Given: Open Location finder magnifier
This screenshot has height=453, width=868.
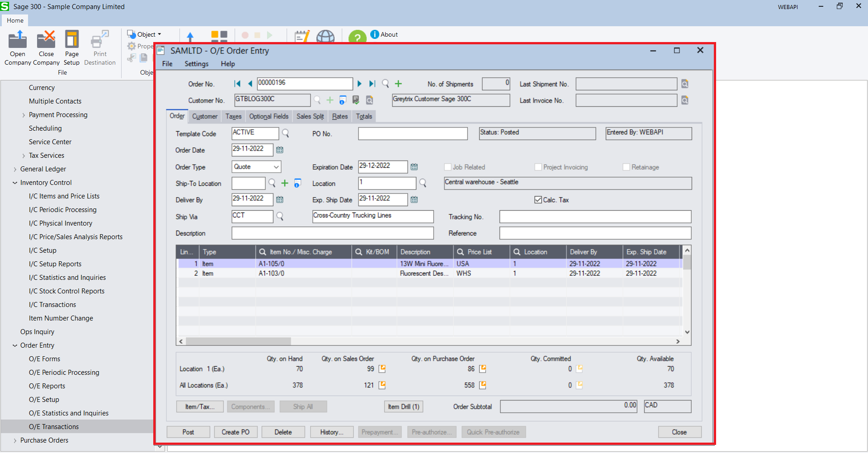Looking at the screenshot, I should 423,183.
